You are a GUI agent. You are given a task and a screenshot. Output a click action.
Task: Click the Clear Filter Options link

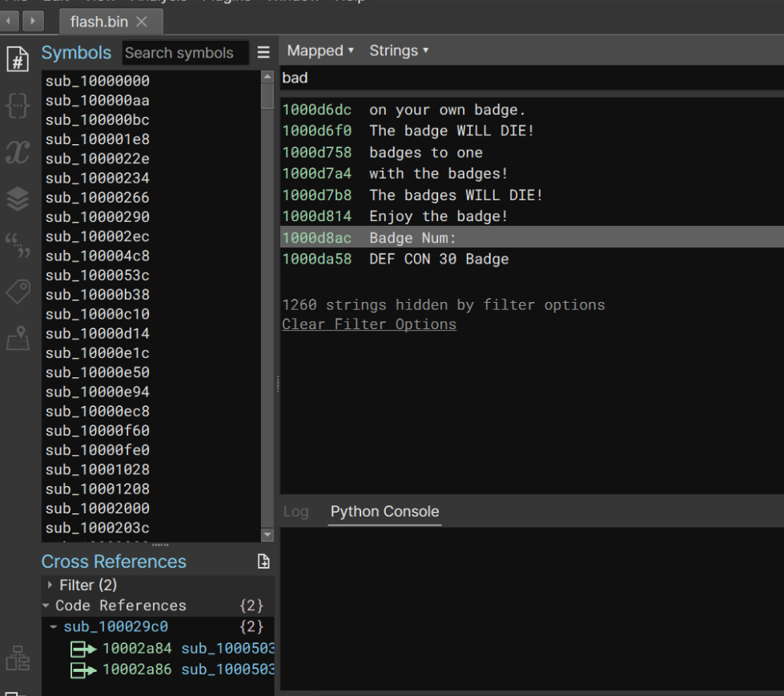tap(369, 324)
